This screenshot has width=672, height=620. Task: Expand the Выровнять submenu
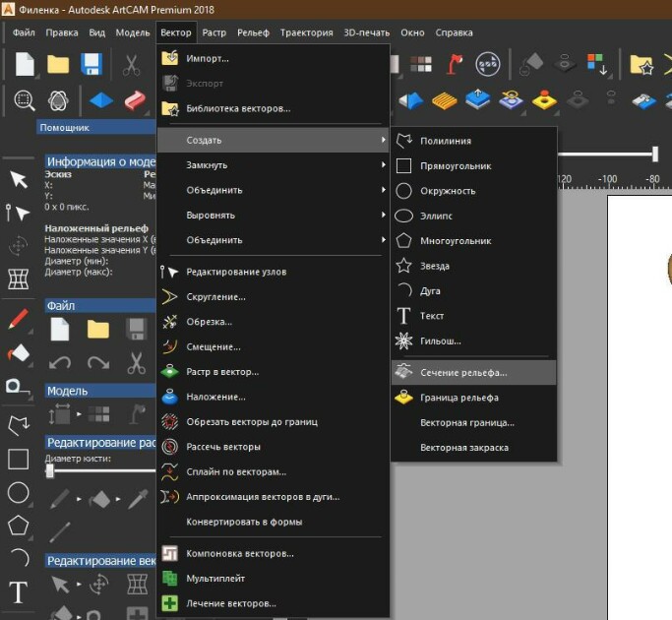pyautogui.click(x=273, y=216)
